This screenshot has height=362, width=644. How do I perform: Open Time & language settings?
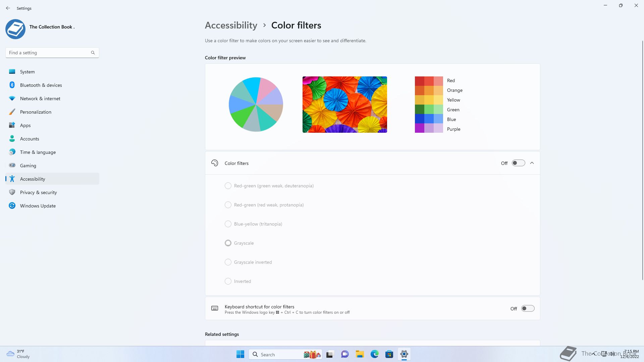[38, 152]
